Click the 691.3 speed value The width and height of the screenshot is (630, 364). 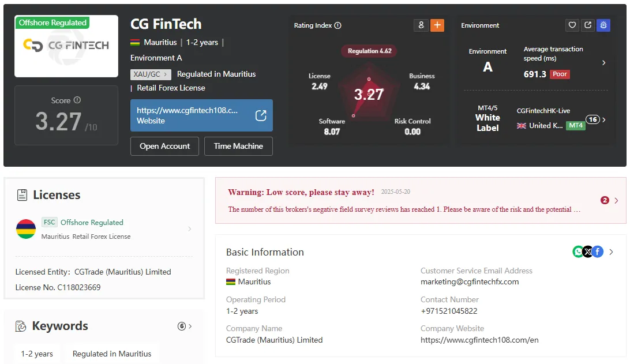(x=535, y=74)
